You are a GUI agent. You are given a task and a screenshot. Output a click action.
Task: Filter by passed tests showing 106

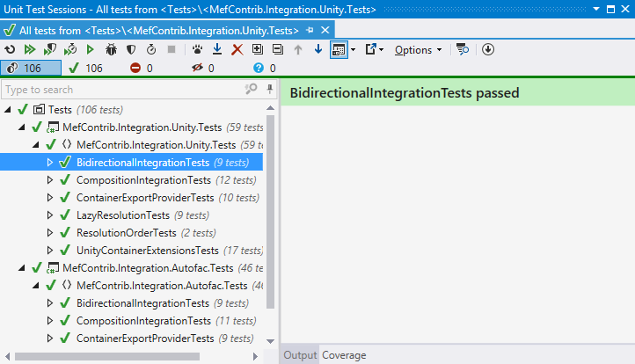(x=85, y=68)
